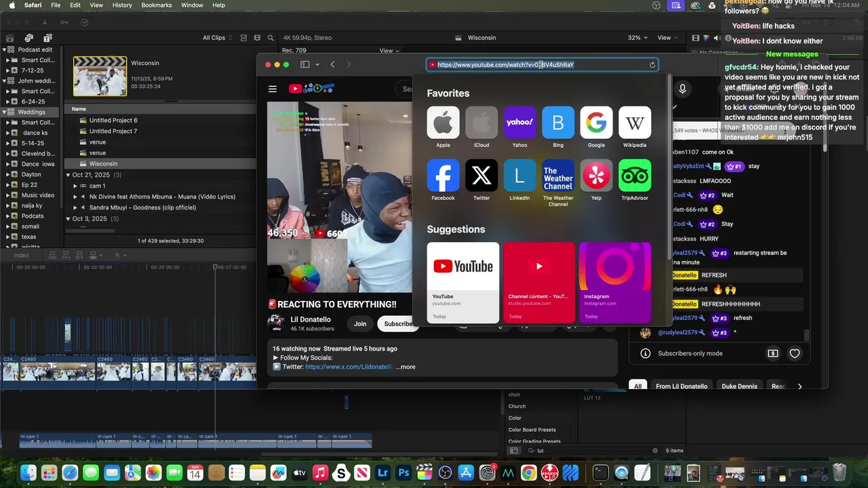The width and height of the screenshot is (868, 488).
Task: Go back in Safari history
Action: 332,64
